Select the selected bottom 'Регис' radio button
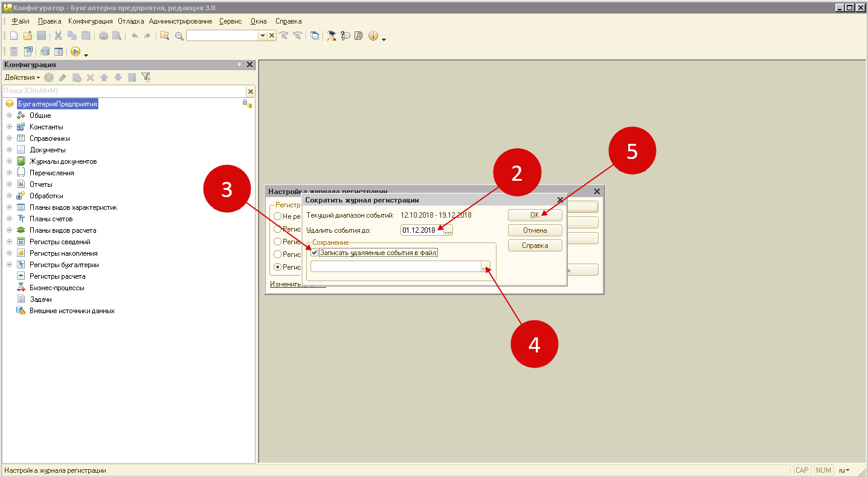The image size is (868, 477). pyautogui.click(x=278, y=267)
